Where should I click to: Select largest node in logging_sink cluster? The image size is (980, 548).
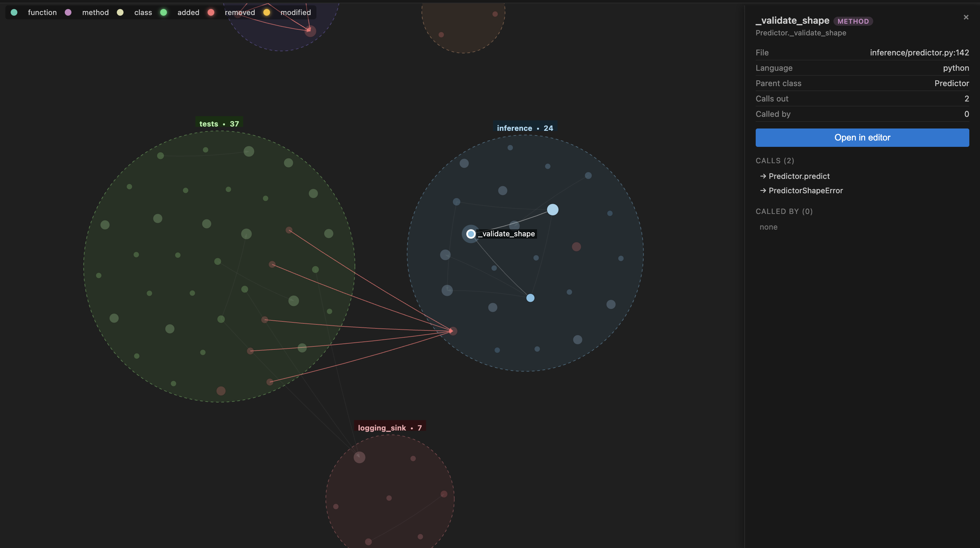click(x=359, y=457)
